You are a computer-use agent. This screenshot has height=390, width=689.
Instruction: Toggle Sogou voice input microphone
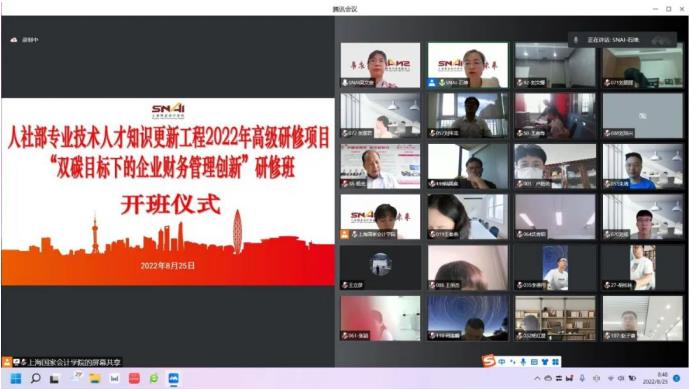click(523, 362)
